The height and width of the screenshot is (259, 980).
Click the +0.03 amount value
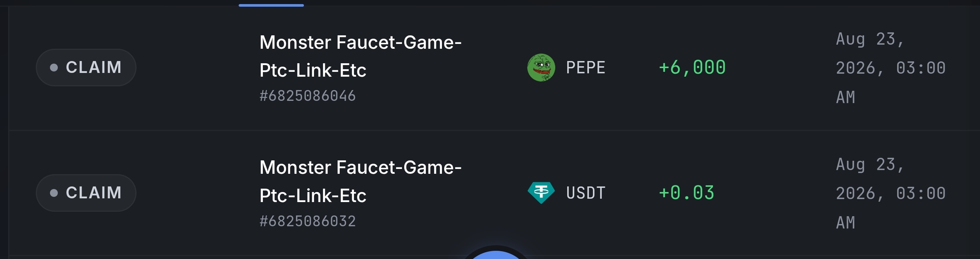[x=686, y=193]
